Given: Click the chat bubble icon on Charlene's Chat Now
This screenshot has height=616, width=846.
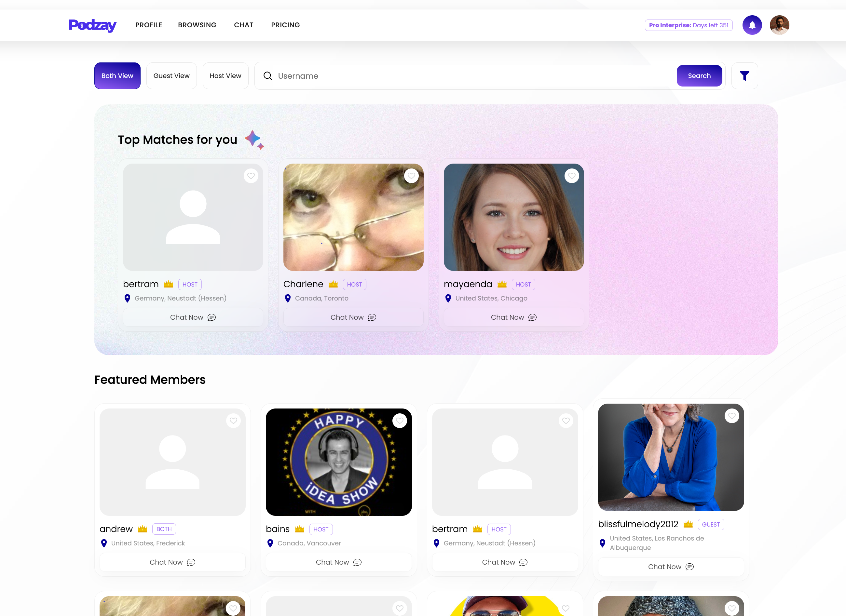Looking at the screenshot, I should click(372, 317).
